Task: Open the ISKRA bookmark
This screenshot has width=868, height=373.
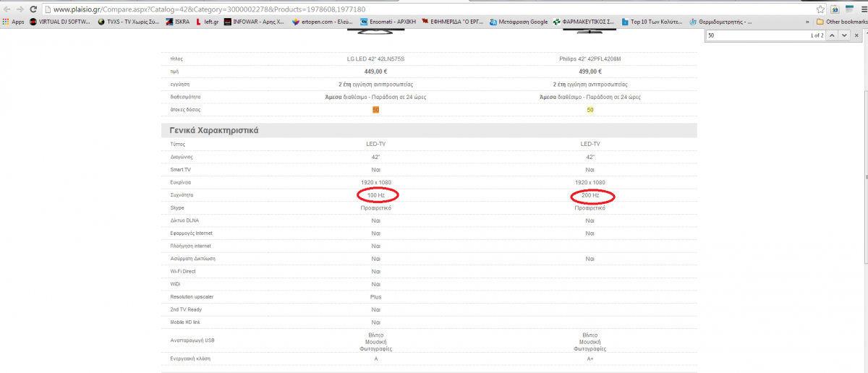Action: 177,22
